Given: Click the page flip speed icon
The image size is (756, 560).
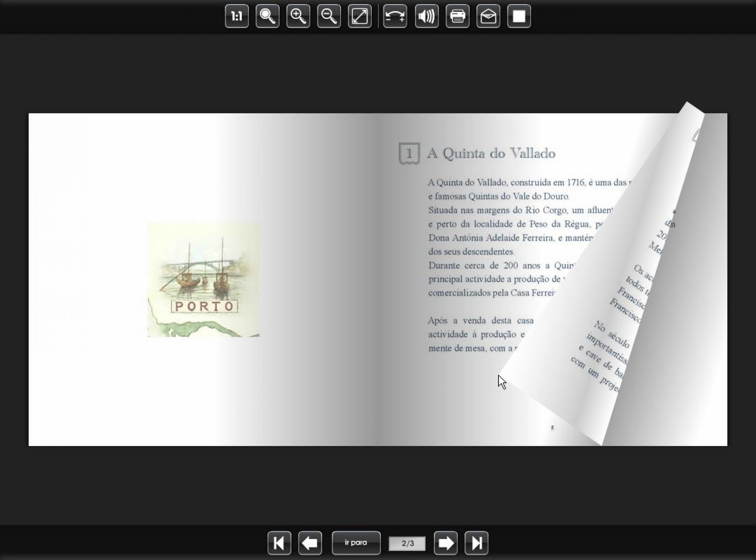Looking at the screenshot, I should (x=395, y=16).
